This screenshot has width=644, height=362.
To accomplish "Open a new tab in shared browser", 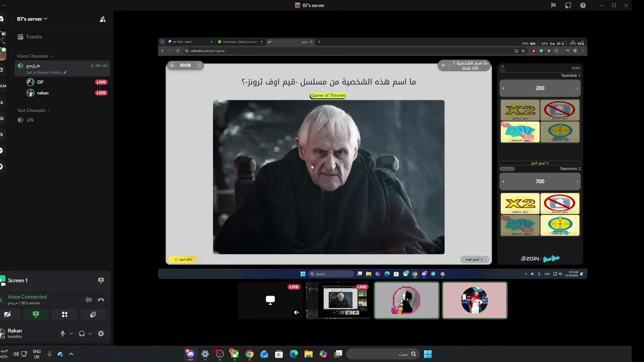I will (319, 42).
